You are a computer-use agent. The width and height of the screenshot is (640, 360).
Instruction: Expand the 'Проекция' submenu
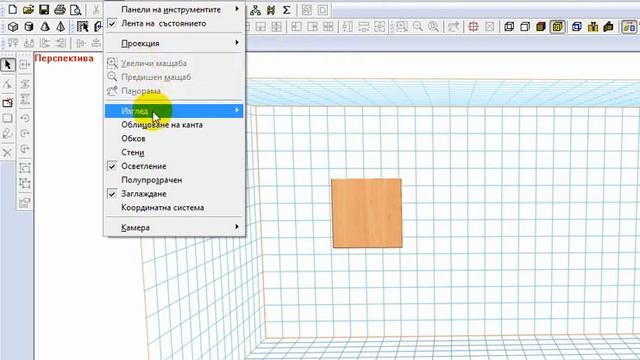[175, 43]
